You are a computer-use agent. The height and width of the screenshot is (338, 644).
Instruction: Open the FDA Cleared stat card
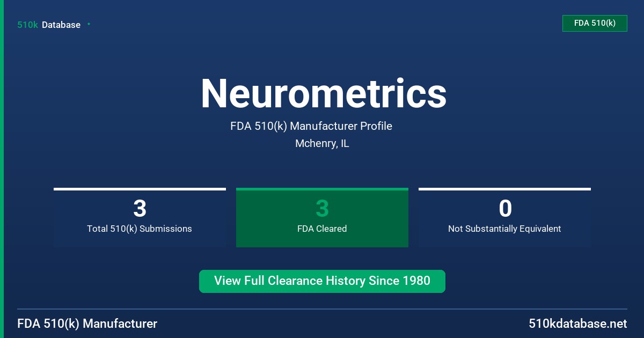(x=322, y=218)
